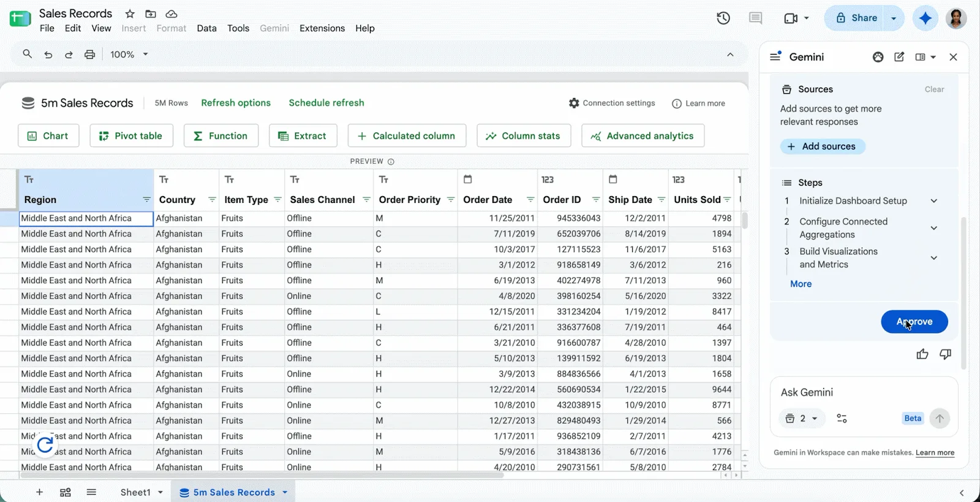Start a meeting with the camera icon
The height and width of the screenshot is (502, 980).
(791, 18)
